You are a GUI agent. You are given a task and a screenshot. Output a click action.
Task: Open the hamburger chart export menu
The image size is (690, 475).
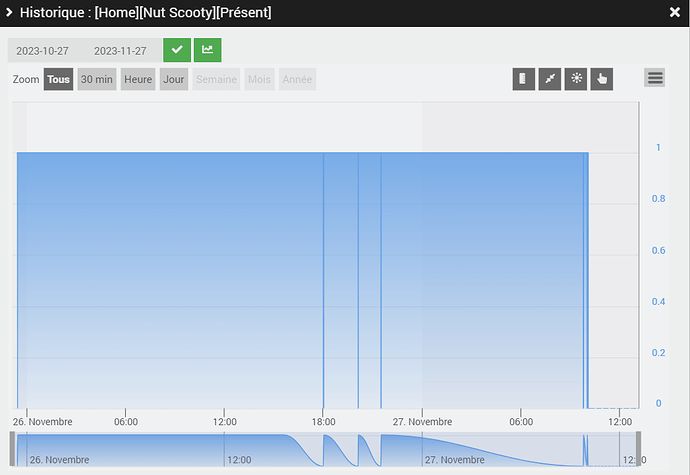655,78
